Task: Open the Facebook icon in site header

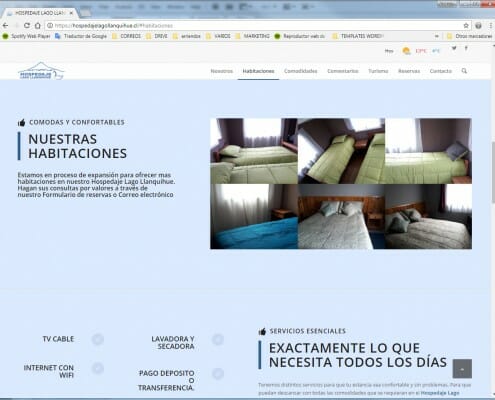Action: [x=466, y=48]
